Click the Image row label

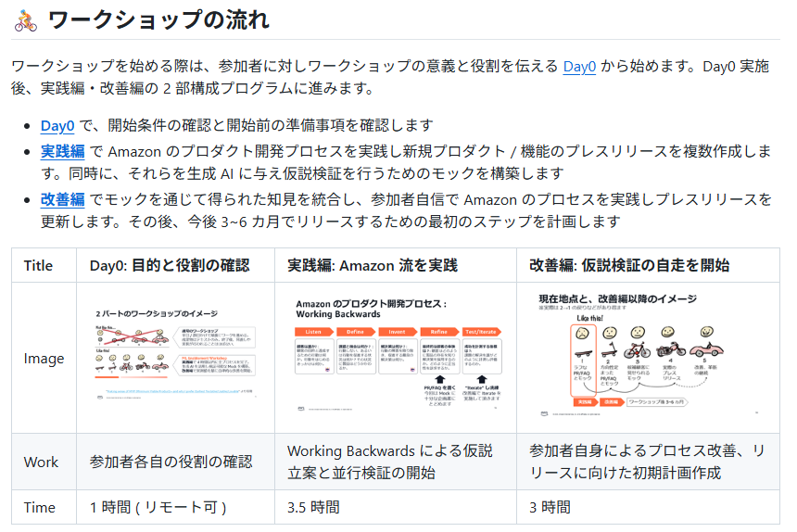pos(44,359)
